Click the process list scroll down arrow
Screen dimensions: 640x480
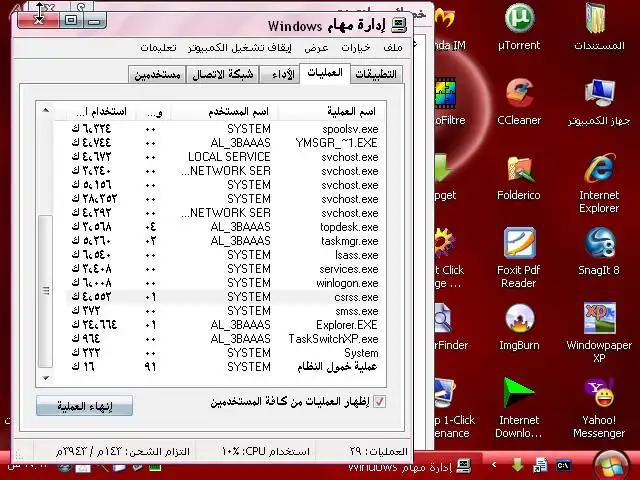(46, 378)
